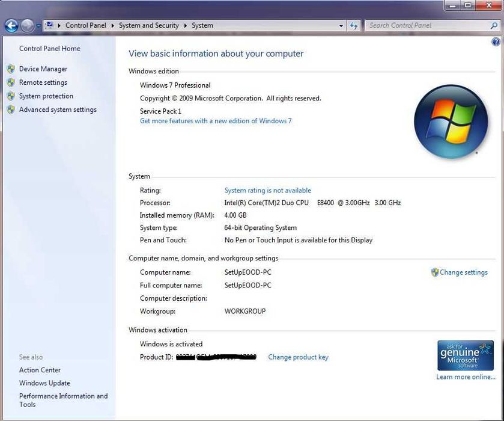Click Change product key link
504x421 pixels.
pos(299,357)
